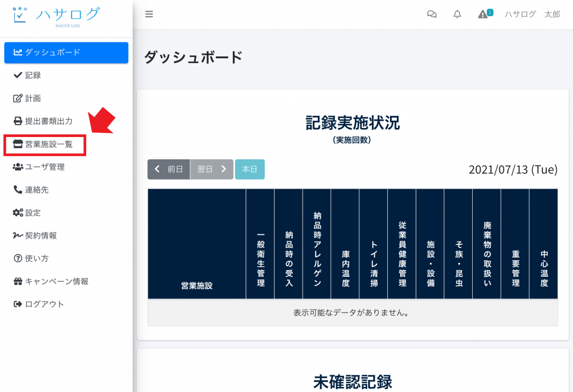This screenshot has width=573, height=392.
Task: Click the edit icon beside 計画
Action: click(x=17, y=98)
